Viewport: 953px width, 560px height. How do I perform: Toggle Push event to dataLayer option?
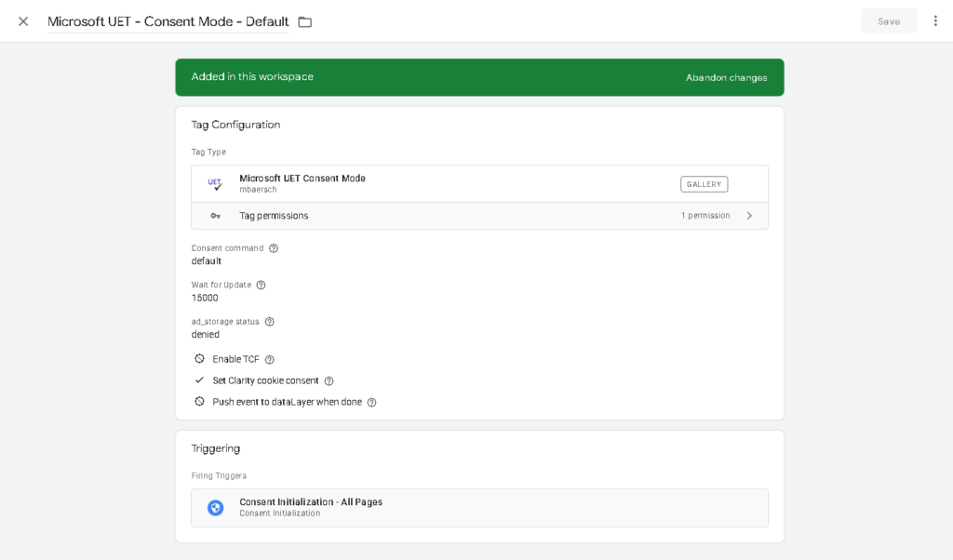coord(199,402)
